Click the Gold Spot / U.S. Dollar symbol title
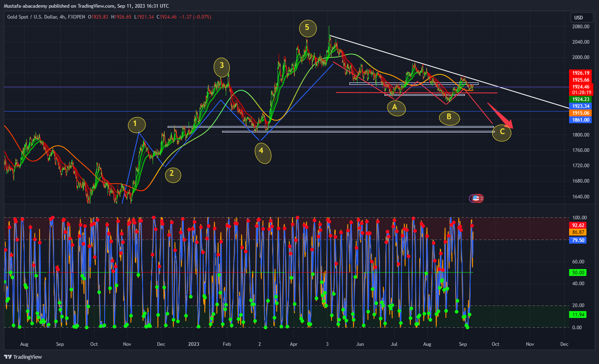The image size is (599, 364). coord(33,17)
